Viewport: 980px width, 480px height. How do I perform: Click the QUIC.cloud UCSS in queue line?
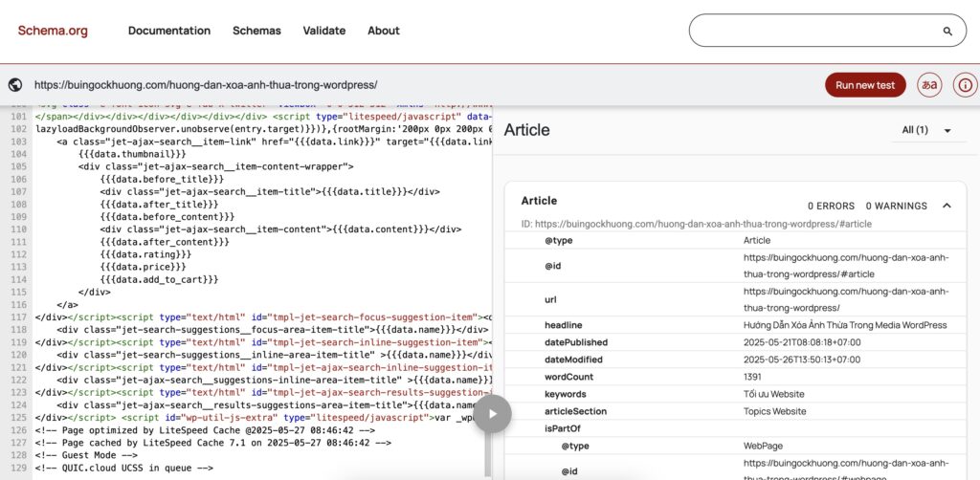pos(124,469)
